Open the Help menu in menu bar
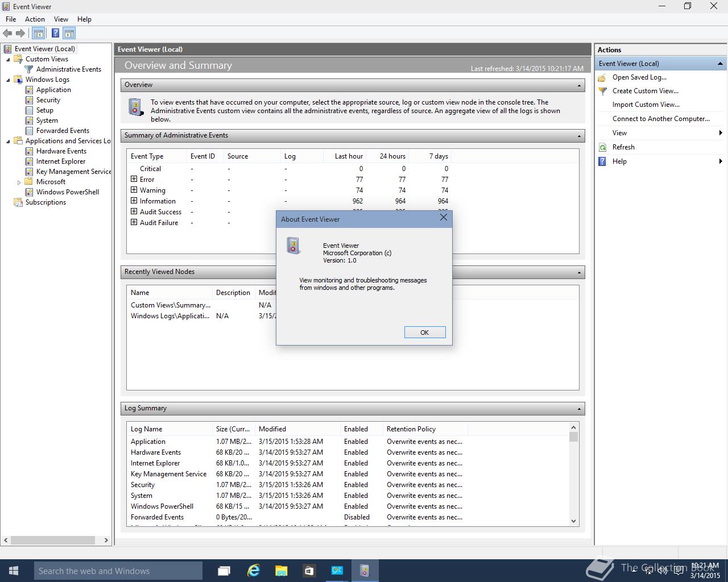The width and height of the screenshot is (728, 582). pyautogui.click(x=84, y=19)
